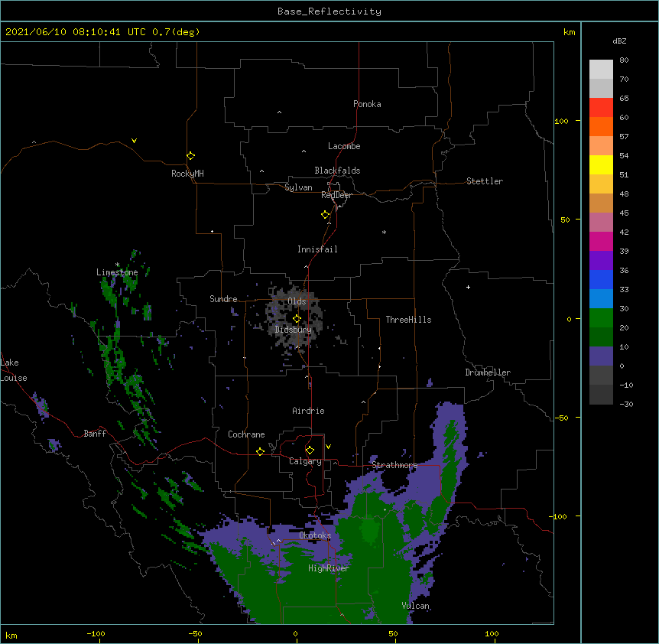Click the yellow 54 dBZ legend swatch
Image resolution: width=659 pixels, height=644 pixels.
[x=601, y=164]
